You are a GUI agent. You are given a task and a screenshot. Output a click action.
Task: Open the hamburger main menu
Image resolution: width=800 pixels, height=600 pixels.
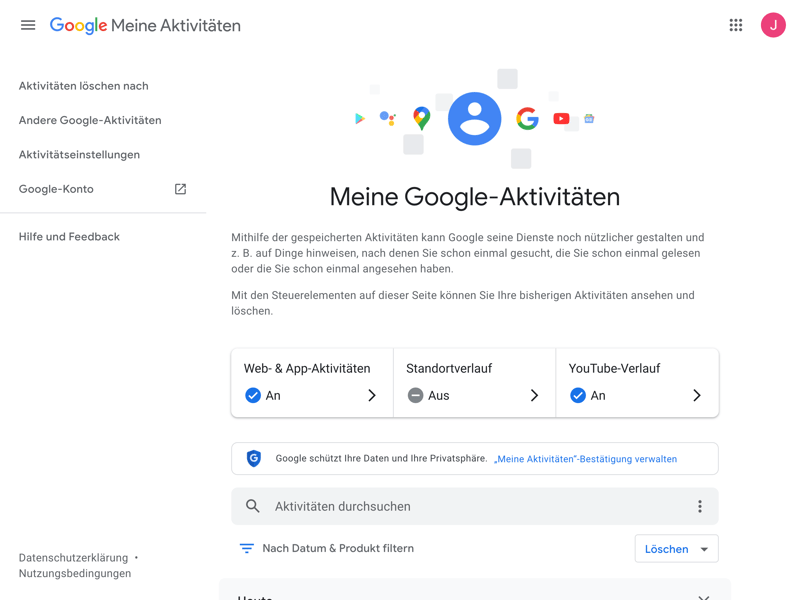(28, 25)
